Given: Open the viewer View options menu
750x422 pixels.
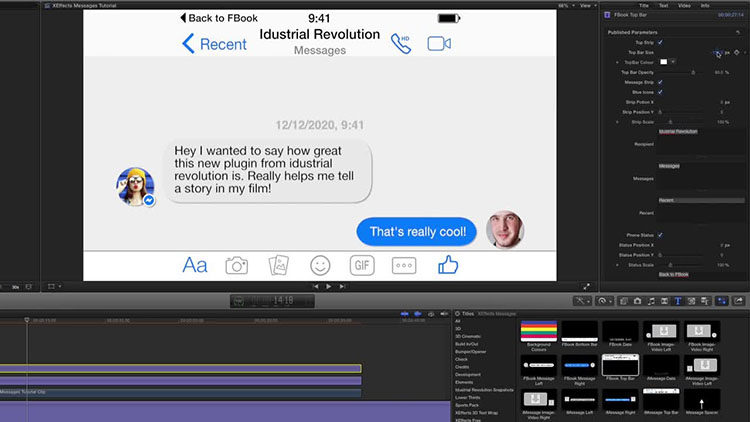Looking at the screenshot, I should 588,6.
